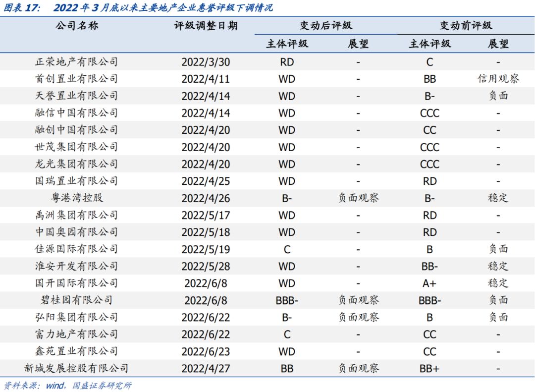Screen dimensions: 535x392
Task: Click the 'BB-' prior rating of 淮安开发
Action: point(429,266)
